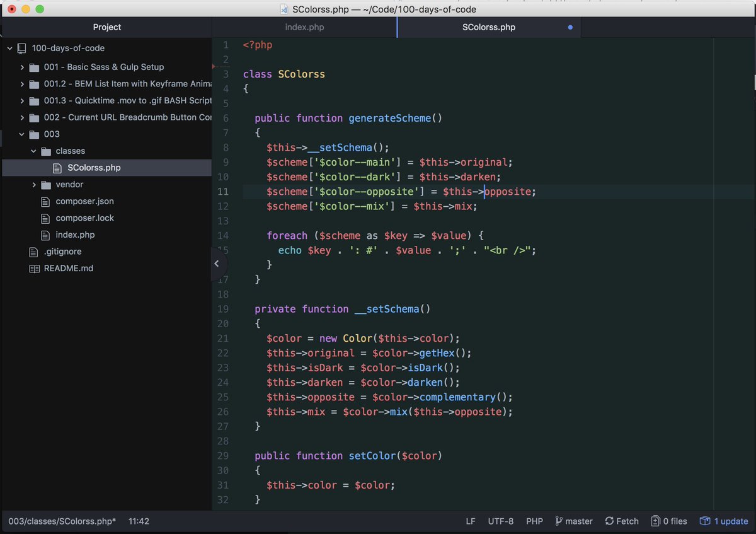Expand the 001 - Basic Sass & Gulp Setup folder
This screenshot has height=534, width=756.
pyautogui.click(x=22, y=67)
